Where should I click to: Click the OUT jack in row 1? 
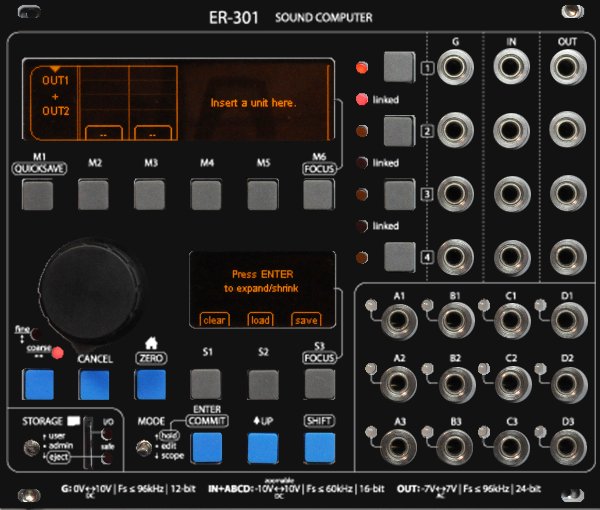(568, 67)
